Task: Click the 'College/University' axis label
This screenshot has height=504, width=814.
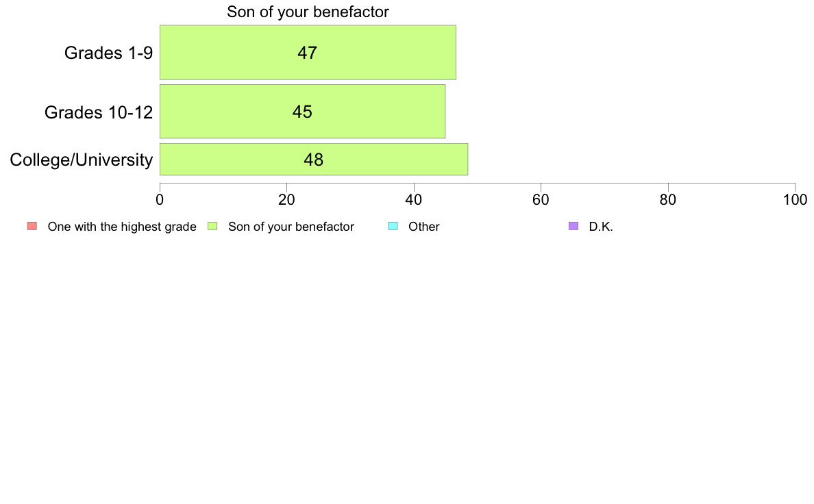Action: click(82, 160)
